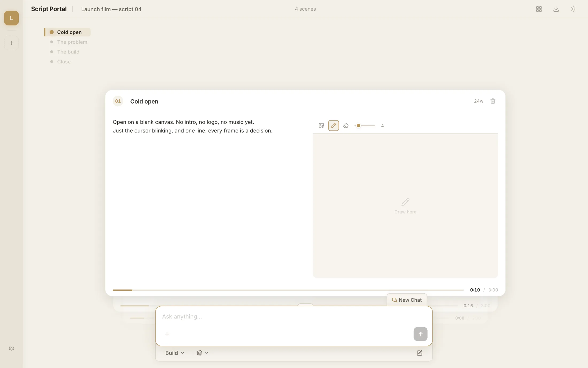This screenshot has height=368, width=588.
Task: Open the Build mode dropdown
Action: [175, 353]
